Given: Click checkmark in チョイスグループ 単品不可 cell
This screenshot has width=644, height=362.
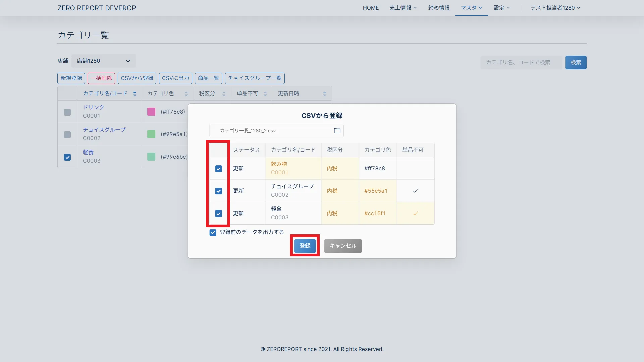Looking at the screenshot, I should pos(415,191).
